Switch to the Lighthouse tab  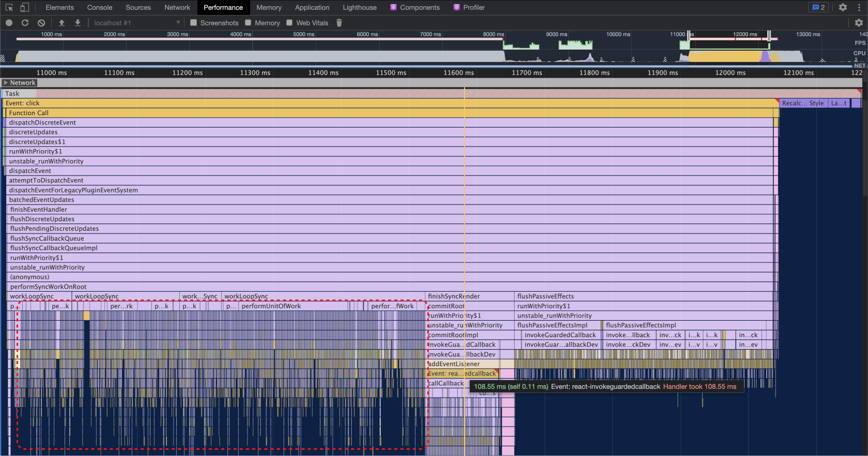pyautogui.click(x=360, y=7)
